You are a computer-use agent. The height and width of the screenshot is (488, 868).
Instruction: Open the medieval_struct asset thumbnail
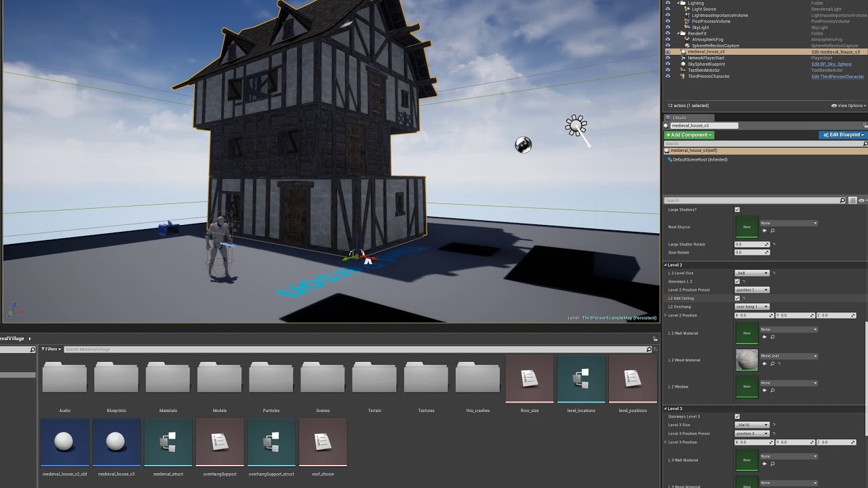[x=167, y=442]
